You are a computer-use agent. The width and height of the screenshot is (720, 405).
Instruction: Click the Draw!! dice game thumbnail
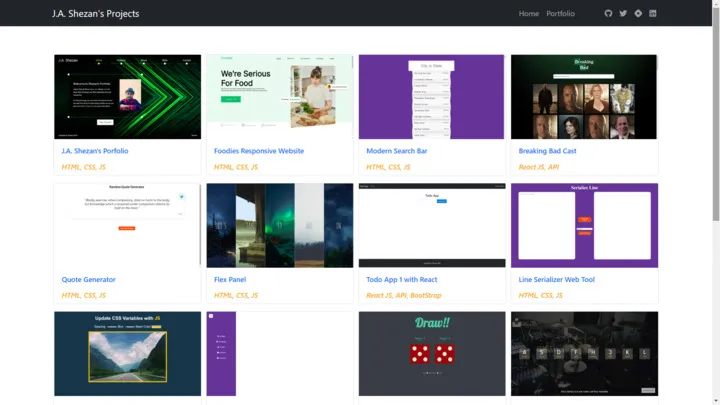[x=432, y=354]
